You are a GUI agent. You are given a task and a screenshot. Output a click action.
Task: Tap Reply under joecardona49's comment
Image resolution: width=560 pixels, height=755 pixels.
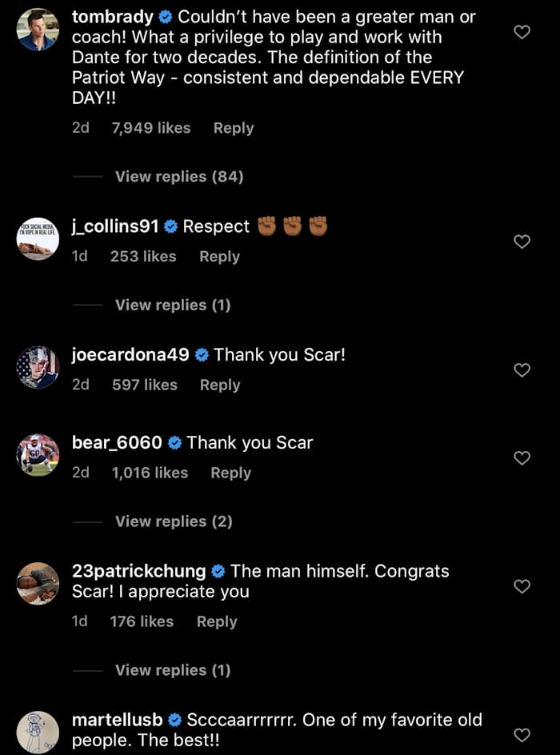click(x=219, y=385)
